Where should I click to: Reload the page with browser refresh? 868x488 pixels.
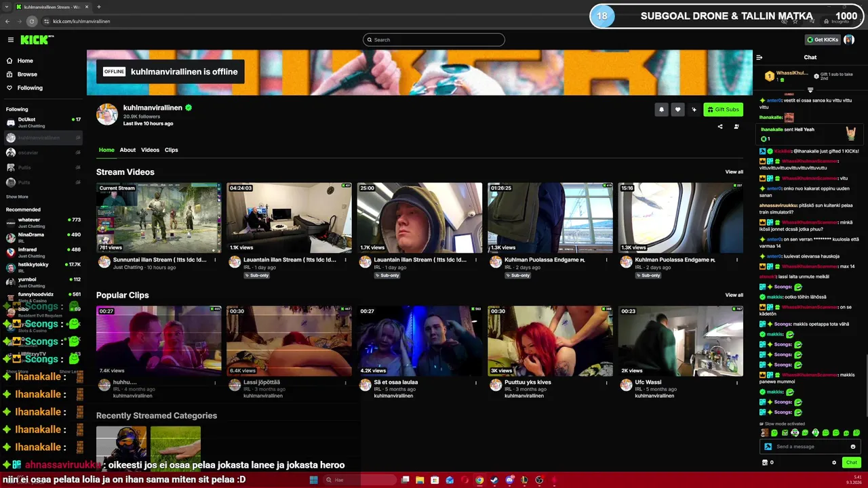point(31,21)
